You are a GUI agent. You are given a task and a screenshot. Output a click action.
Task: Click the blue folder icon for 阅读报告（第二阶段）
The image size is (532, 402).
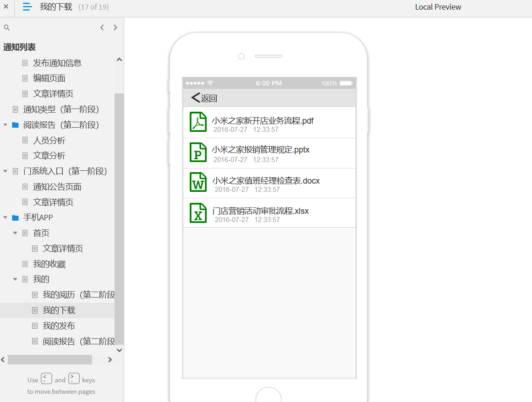tap(15, 125)
